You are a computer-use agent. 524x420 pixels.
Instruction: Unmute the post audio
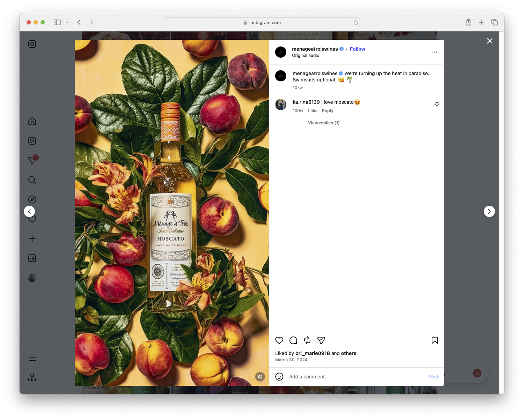point(260,377)
